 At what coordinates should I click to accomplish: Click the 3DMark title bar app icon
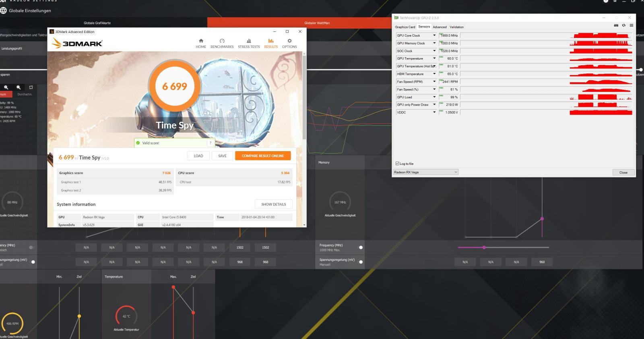pos(52,31)
